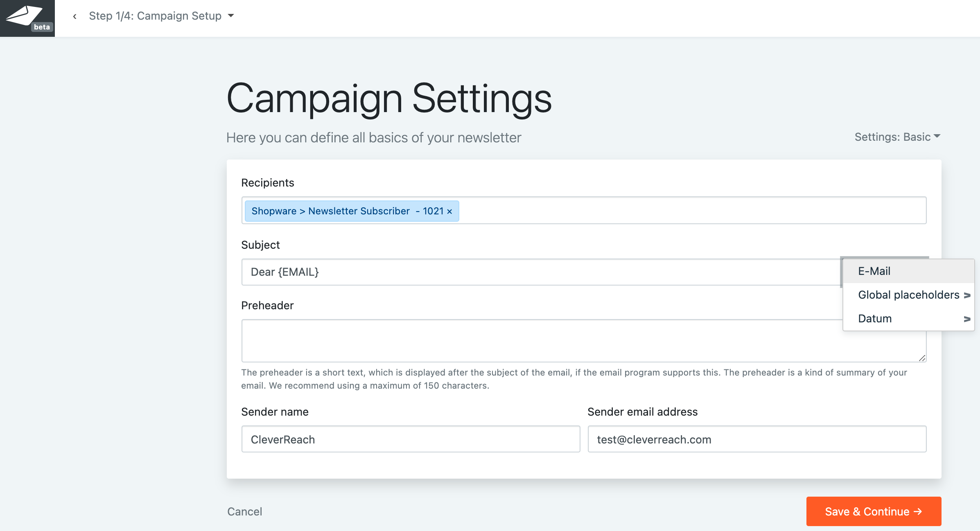The height and width of the screenshot is (531, 980).
Task: Remove the Shopware Newsletter Subscriber recipient tag
Action: (x=449, y=211)
